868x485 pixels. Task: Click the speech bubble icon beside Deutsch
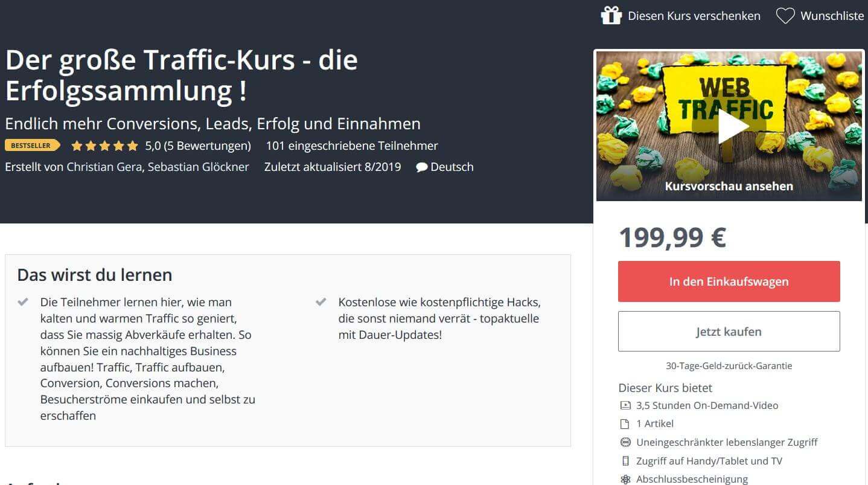(422, 167)
